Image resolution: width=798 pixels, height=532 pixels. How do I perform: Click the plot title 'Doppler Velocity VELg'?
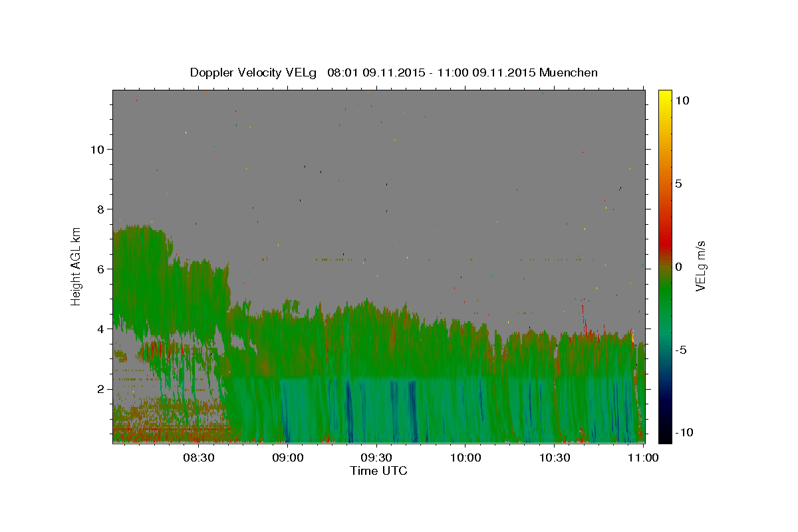pyautogui.click(x=254, y=72)
